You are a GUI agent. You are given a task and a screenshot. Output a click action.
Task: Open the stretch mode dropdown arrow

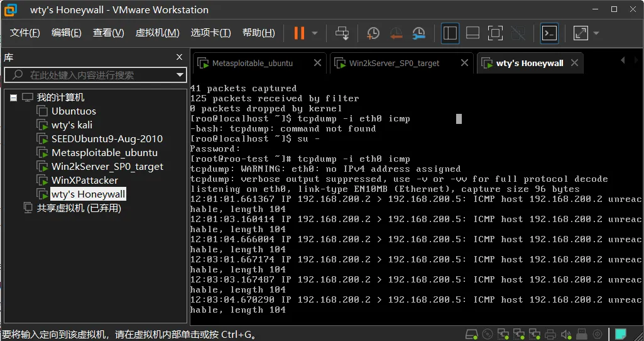596,33
